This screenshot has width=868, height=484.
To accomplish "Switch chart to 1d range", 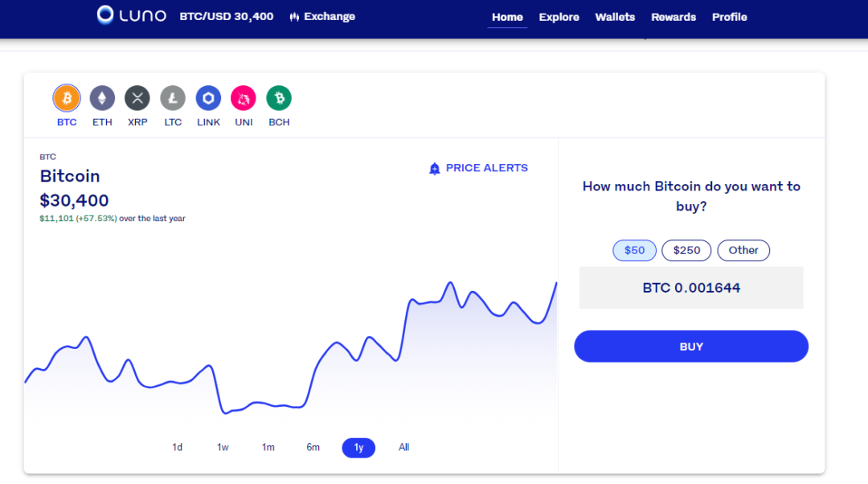I will (178, 447).
